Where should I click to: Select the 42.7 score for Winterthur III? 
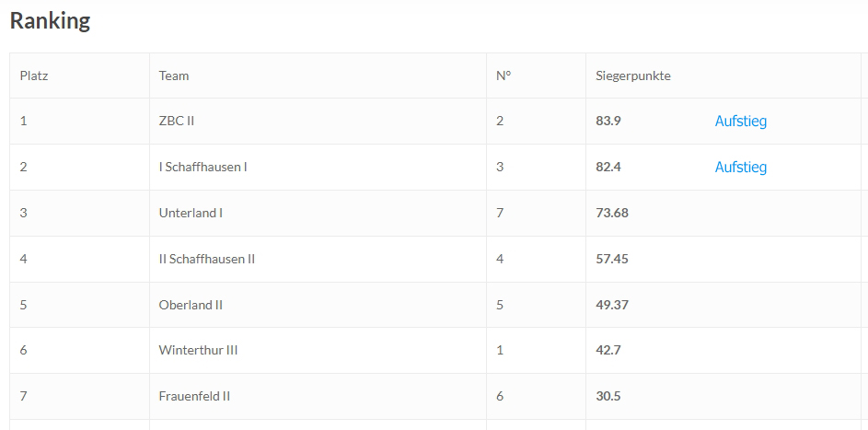point(608,350)
